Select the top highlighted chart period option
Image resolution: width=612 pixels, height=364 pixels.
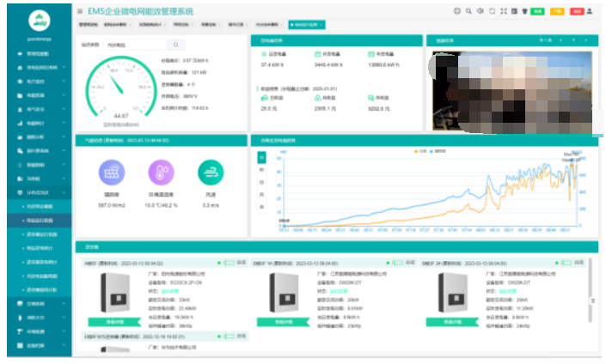coord(261,157)
